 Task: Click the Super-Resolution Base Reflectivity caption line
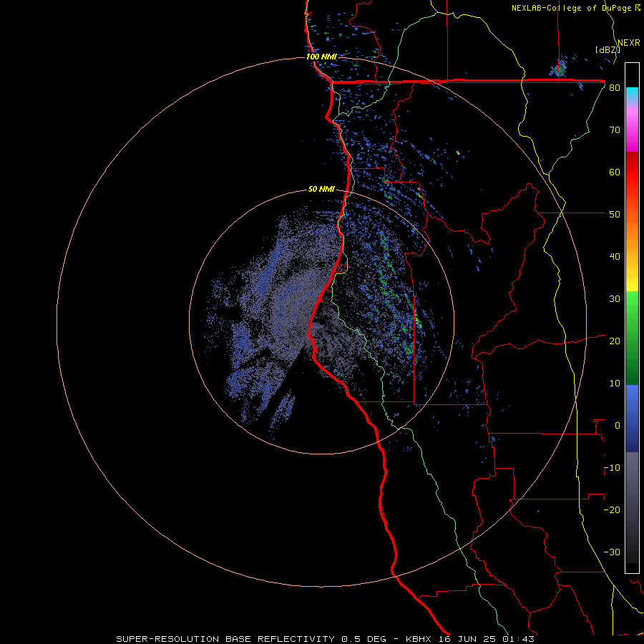pos(326,639)
